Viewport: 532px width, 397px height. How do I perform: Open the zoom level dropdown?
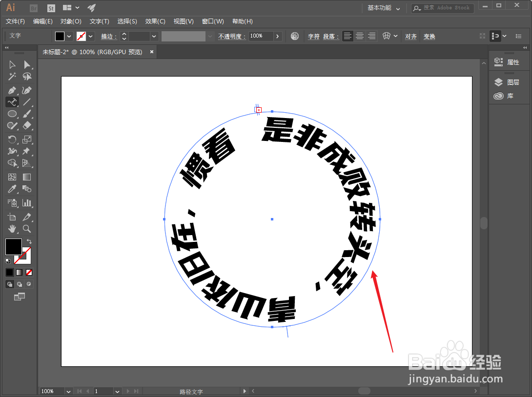68,392
